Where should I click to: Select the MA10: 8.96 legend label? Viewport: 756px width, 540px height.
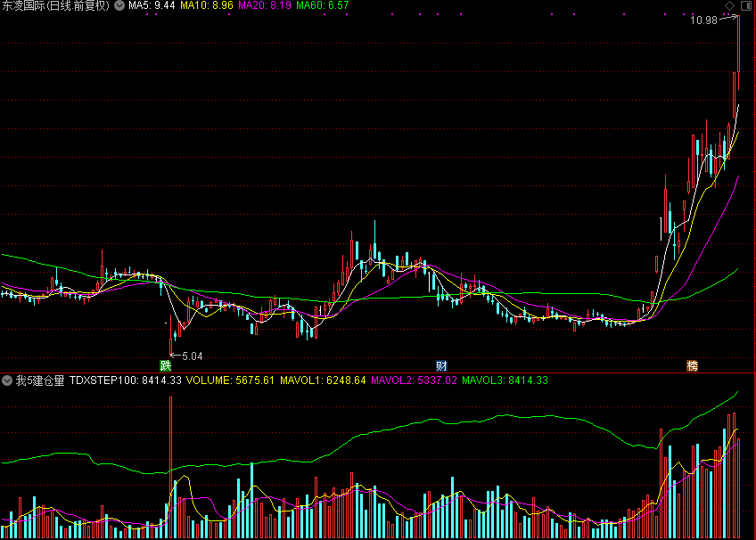point(206,5)
